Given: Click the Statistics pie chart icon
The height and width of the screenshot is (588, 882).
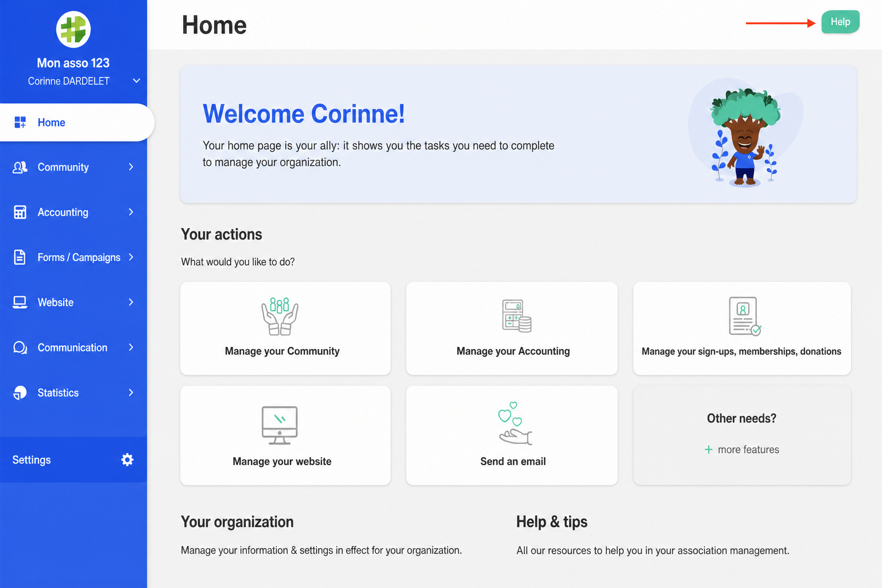Looking at the screenshot, I should coord(20,393).
